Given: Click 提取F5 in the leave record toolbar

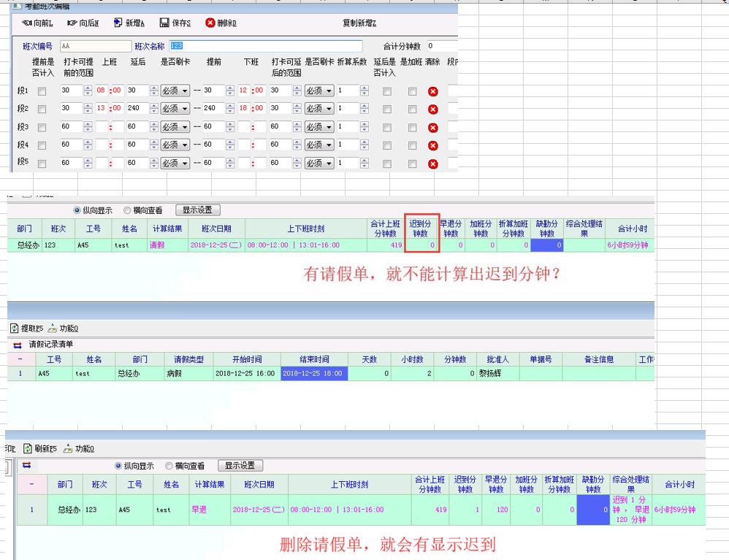Looking at the screenshot, I should click(15, 329).
